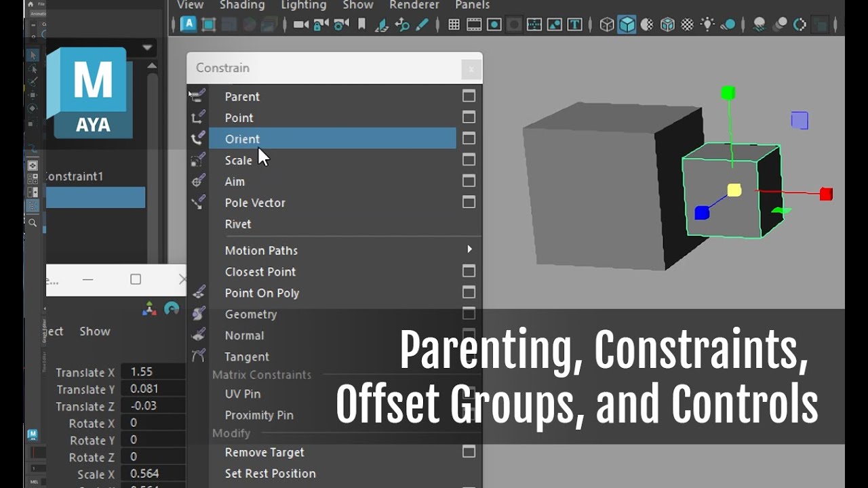Image resolution: width=868 pixels, height=488 pixels.
Task: Click the outliner scrollbar up arrow
Action: (152, 66)
